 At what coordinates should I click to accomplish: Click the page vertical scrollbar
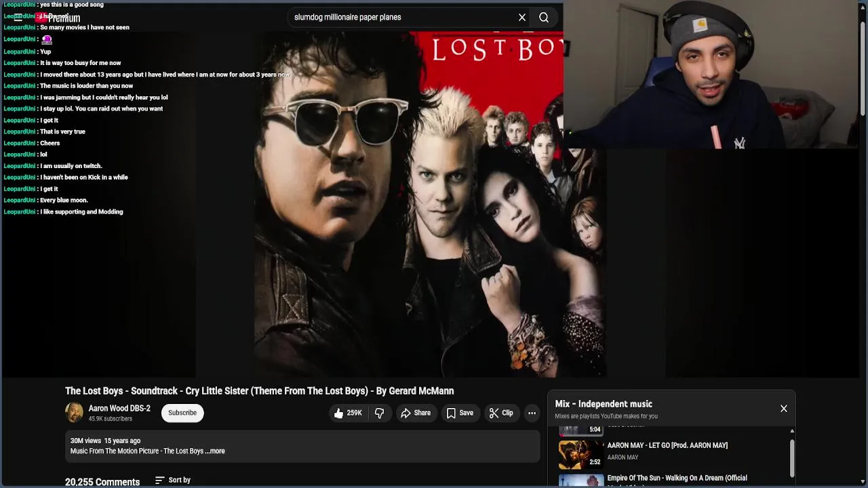[x=863, y=68]
